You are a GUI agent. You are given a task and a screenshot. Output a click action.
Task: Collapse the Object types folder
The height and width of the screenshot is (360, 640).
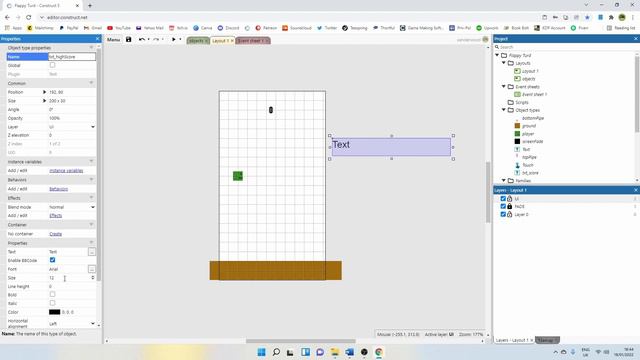(504, 110)
